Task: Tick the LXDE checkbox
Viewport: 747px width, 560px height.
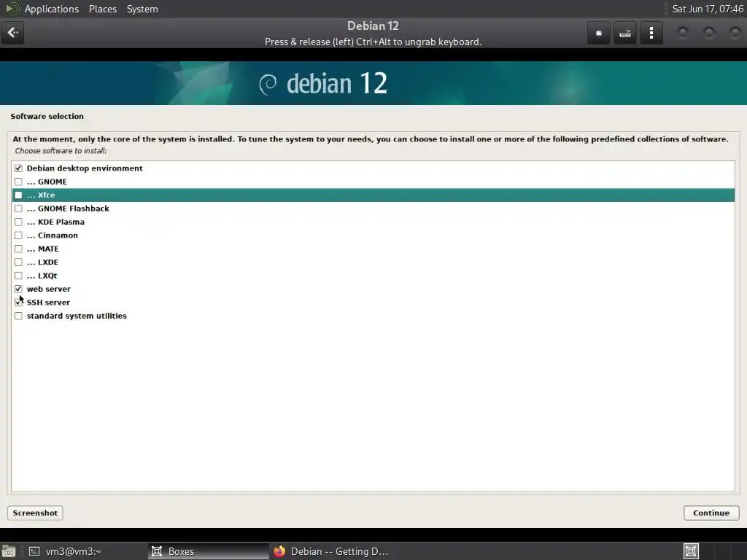Action: (18, 262)
